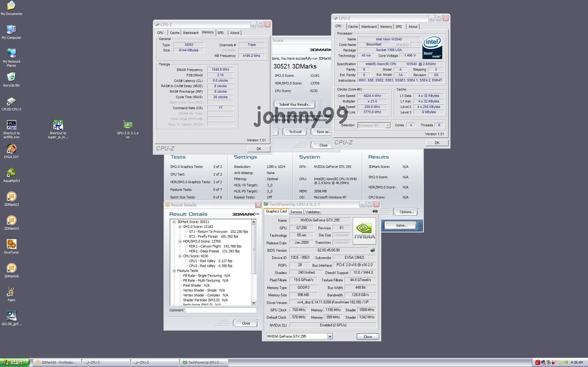This screenshot has height=367, width=588.
Task: Click the Core Speed 4824.4 MHz value
Action: click(x=372, y=96)
